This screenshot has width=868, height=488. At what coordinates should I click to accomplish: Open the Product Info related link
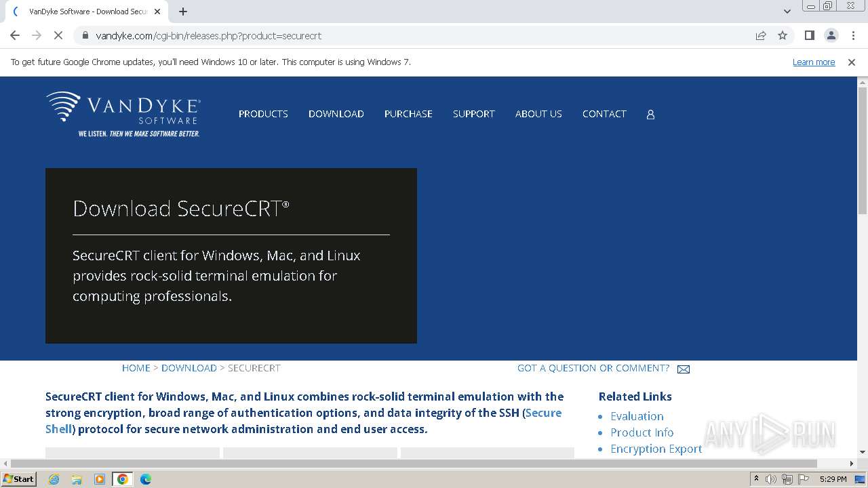642,432
